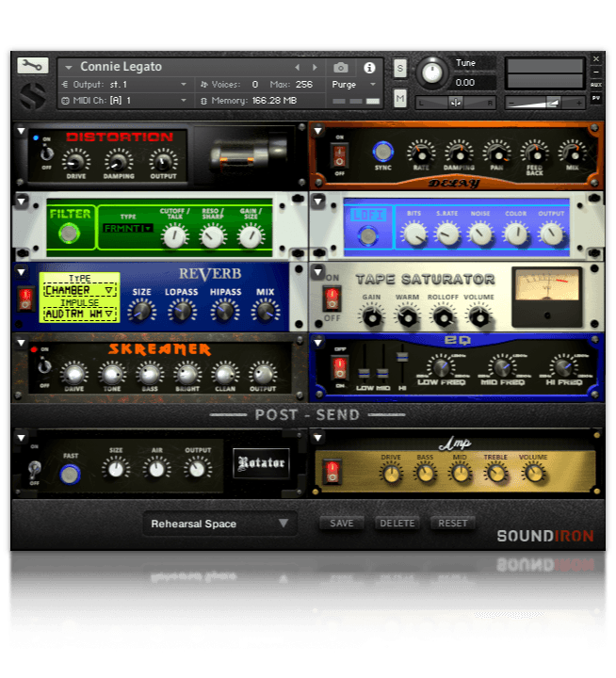Toggle the EQ red power switch
The image size is (616, 678).
click(340, 367)
